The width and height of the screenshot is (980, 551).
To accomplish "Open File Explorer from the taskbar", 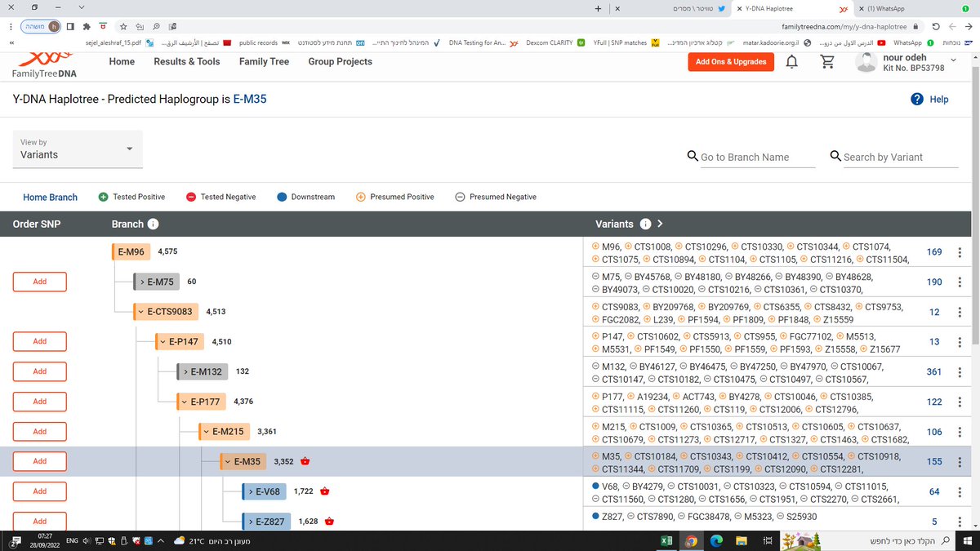I will point(742,540).
